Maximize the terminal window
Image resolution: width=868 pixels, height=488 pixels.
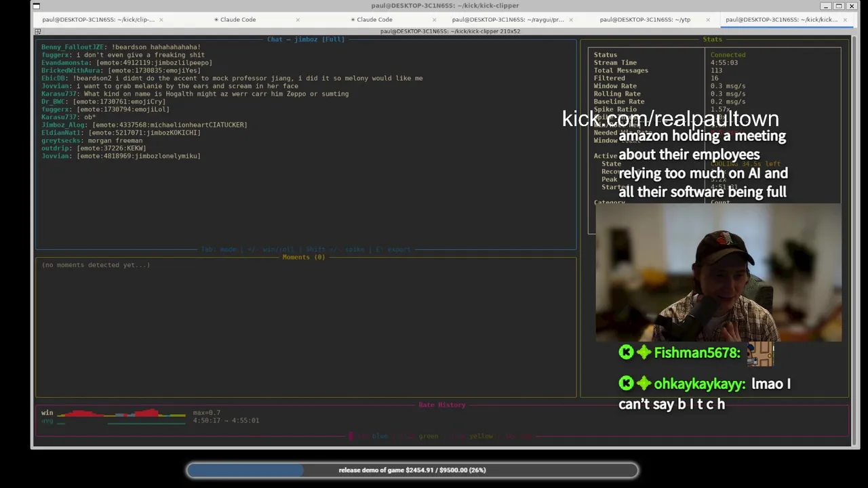(839, 6)
